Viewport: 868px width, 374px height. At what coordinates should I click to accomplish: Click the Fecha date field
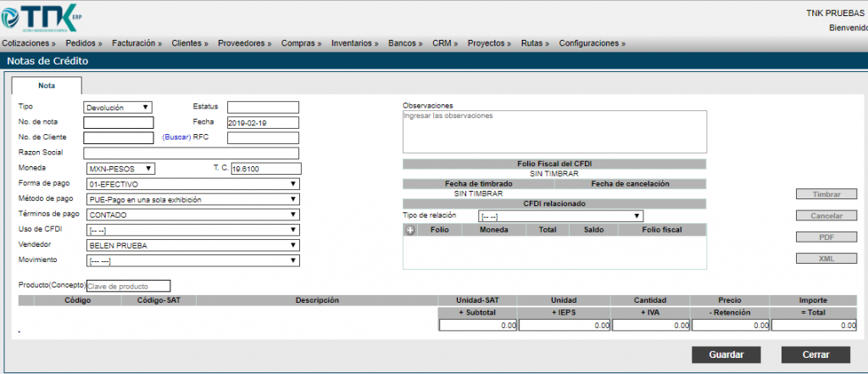[x=263, y=122]
